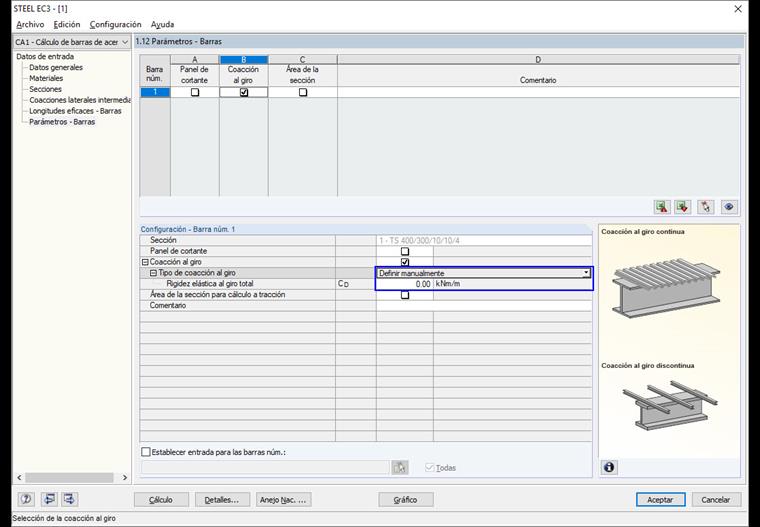Screen dimensions: 760x527
Task: Select Datos generales in navigator tree
Action: (56, 67)
